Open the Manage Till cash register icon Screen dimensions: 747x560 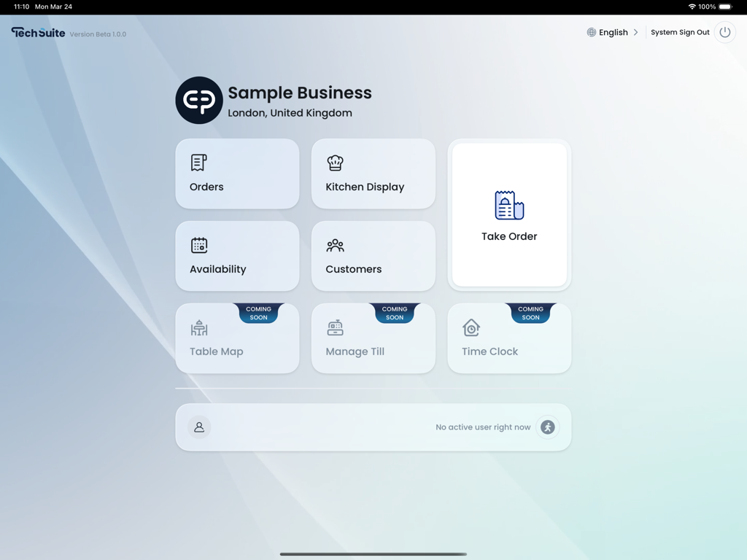tap(335, 327)
